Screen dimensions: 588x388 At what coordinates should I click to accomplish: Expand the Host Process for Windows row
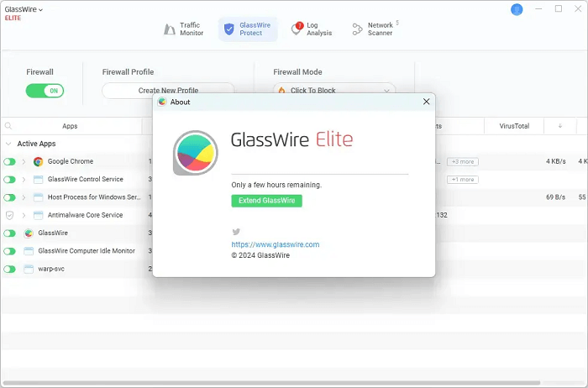(24, 197)
